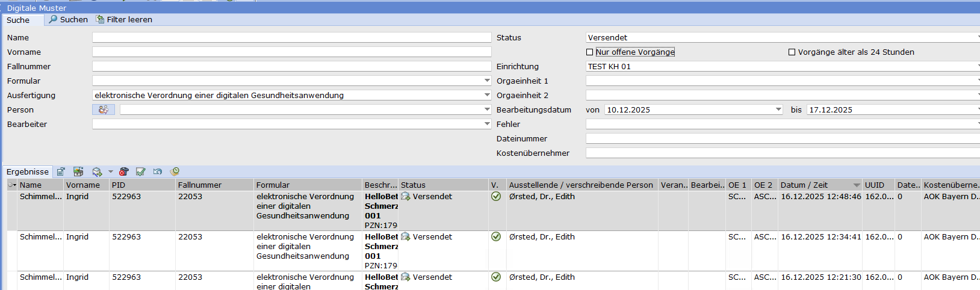Click the document export icon beside Ergebnisse
The image size is (980, 290).
click(x=61, y=172)
